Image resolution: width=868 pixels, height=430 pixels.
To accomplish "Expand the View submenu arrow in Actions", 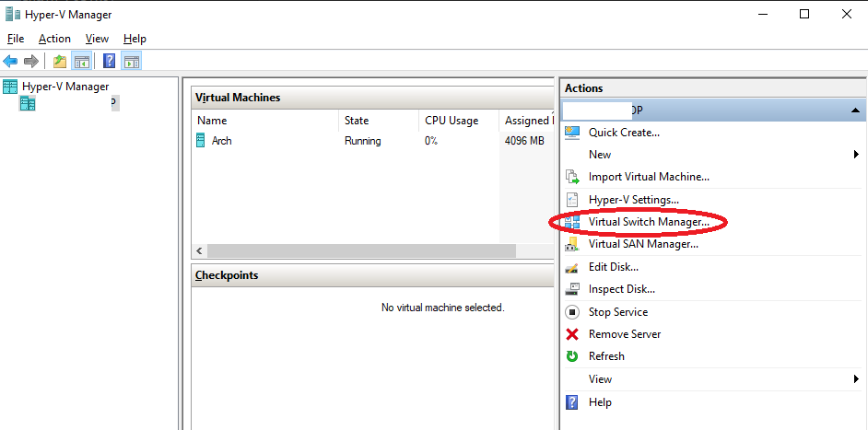I will pos(856,379).
